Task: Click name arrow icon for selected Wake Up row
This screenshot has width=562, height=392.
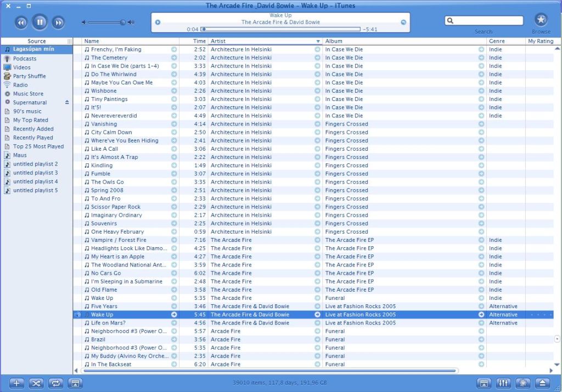Action: pyautogui.click(x=174, y=314)
